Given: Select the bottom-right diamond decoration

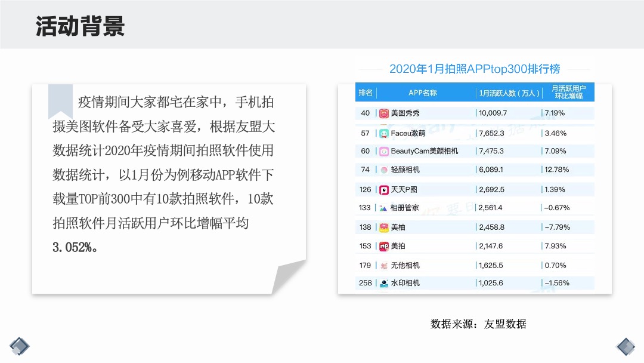Looking at the screenshot, I should point(625,346).
